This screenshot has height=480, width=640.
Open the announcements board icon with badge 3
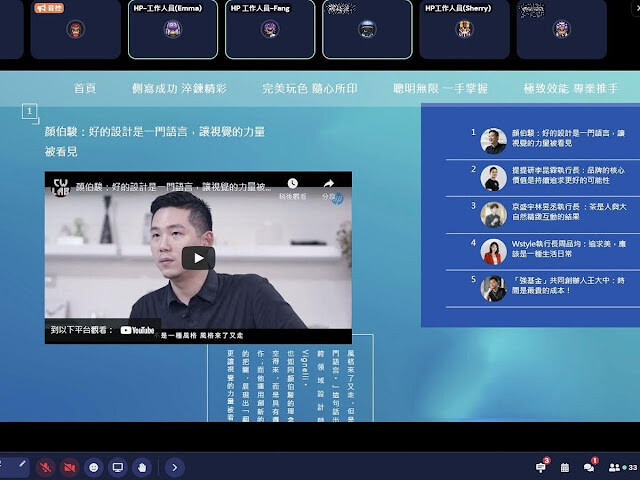541,467
